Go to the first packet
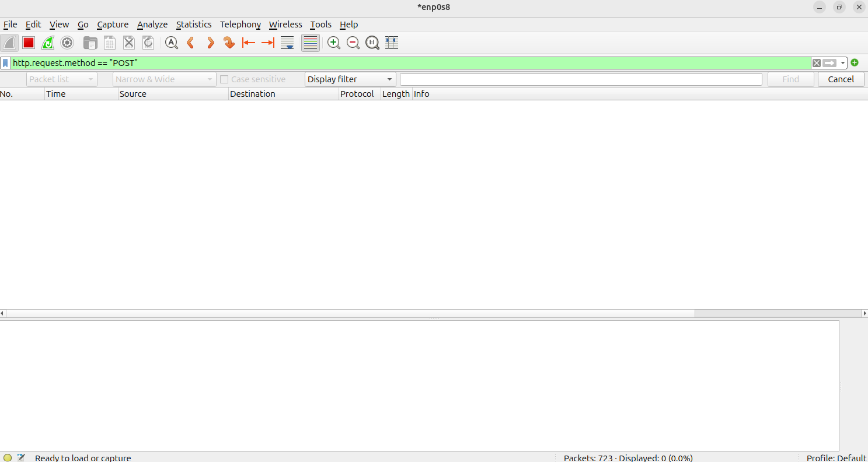This screenshot has width=868, height=462. (x=249, y=43)
